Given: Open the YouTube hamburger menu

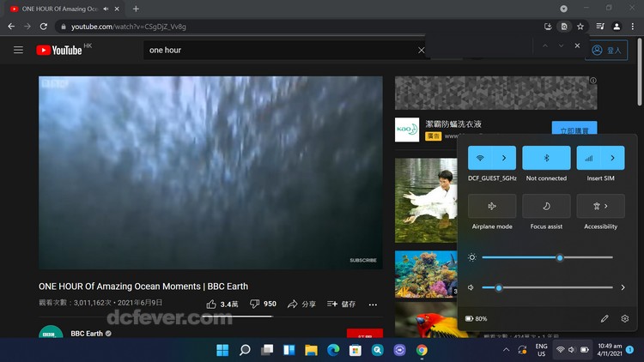Looking at the screenshot, I should [18, 51].
